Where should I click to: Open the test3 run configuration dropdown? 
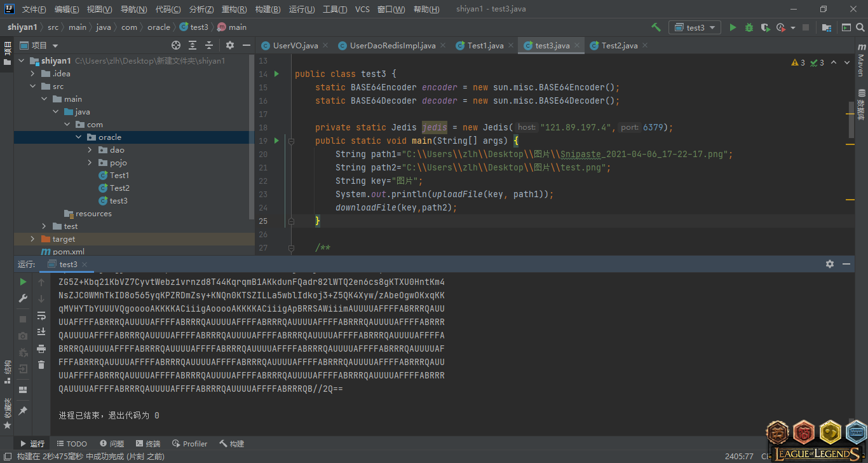[x=695, y=27]
